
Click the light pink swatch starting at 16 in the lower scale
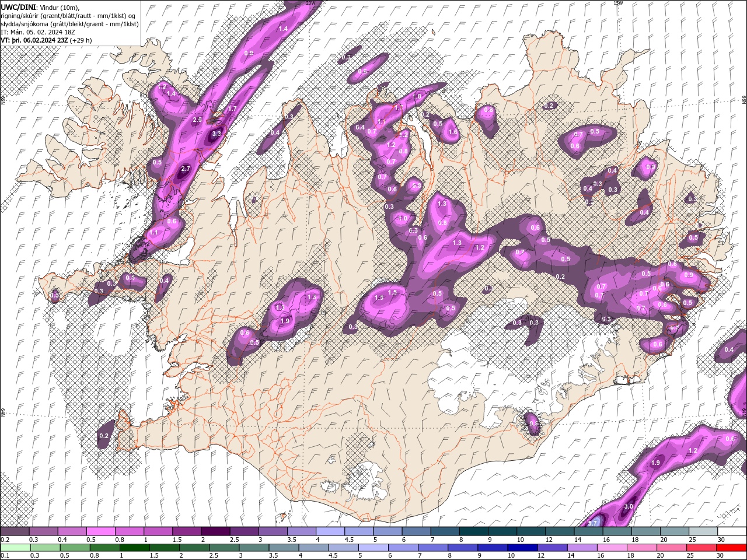pyautogui.click(x=612, y=548)
